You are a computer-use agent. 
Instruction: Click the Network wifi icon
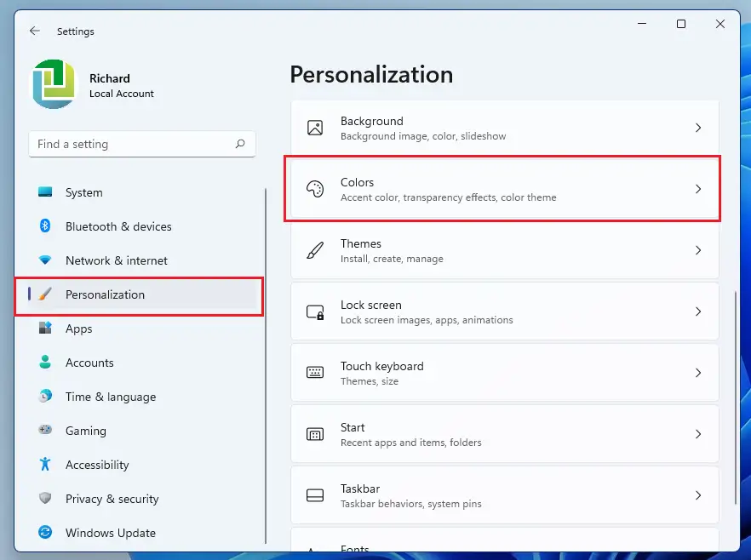pos(45,260)
